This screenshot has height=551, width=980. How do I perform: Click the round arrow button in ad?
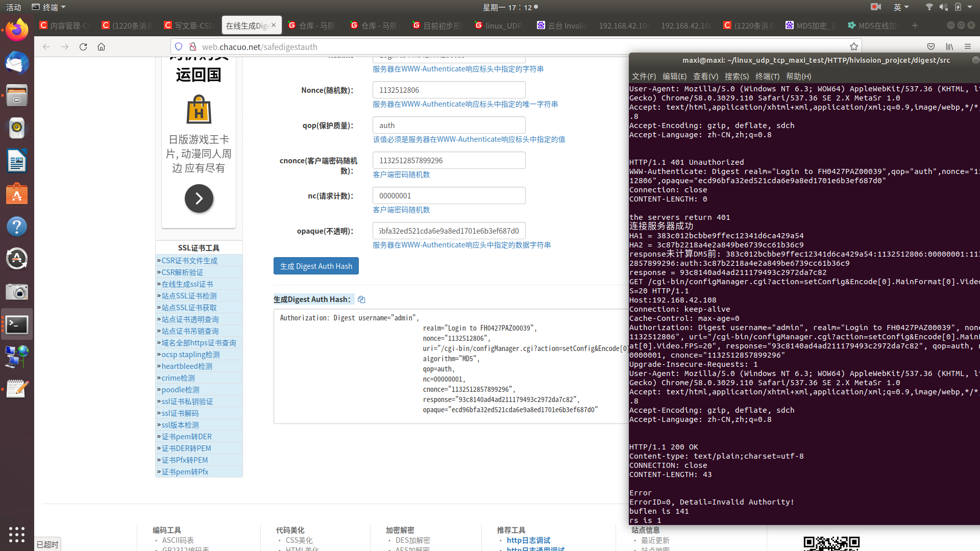point(199,198)
